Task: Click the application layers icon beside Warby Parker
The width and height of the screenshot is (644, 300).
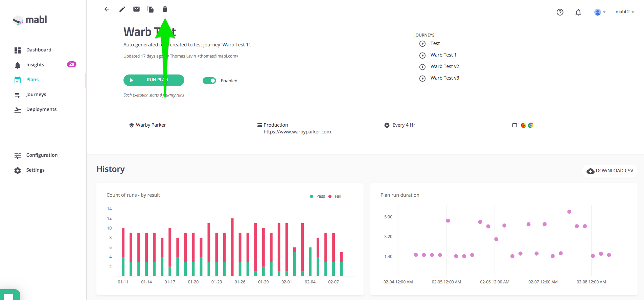Action: coord(132,125)
